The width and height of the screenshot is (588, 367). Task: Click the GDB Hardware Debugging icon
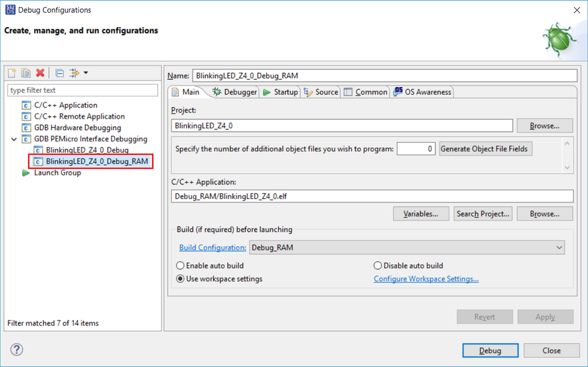tap(26, 128)
